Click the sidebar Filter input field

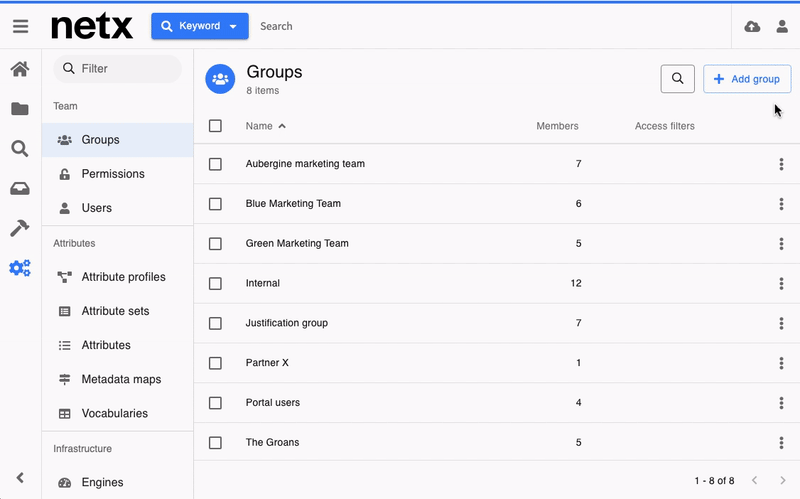click(x=118, y=69)
